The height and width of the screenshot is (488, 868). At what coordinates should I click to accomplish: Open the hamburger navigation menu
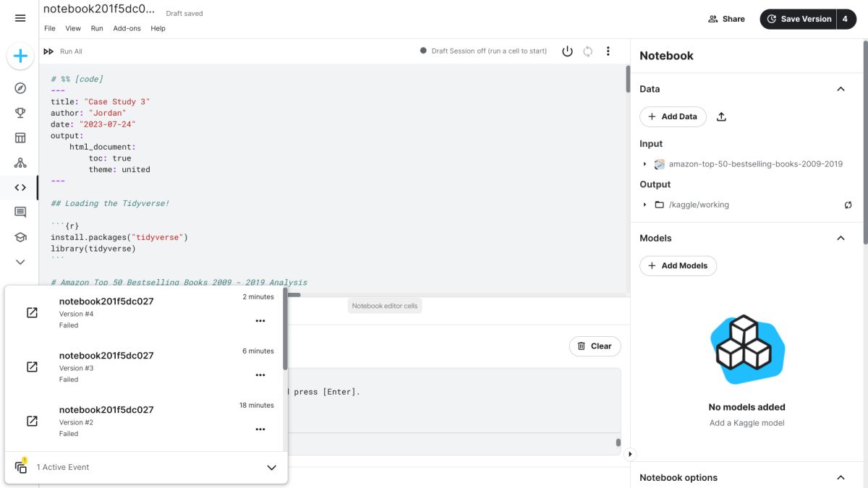click(20, 18)
